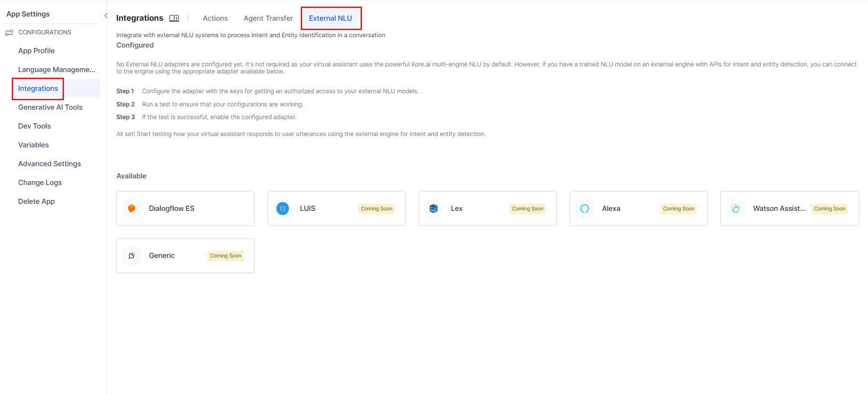Switch to the Agent Transfer tab
The height and width of the screenshot is (394, 868).
(268, 18)
